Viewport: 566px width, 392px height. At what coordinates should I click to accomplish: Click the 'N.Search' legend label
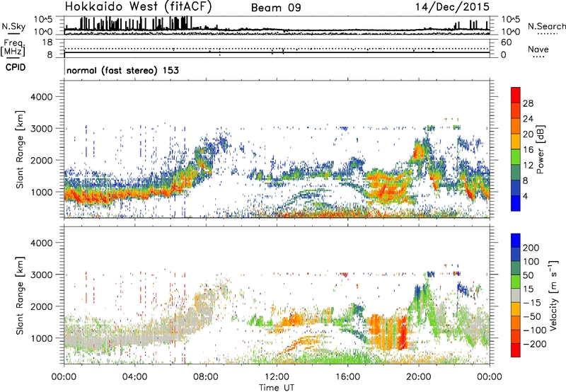coord(546,26)
